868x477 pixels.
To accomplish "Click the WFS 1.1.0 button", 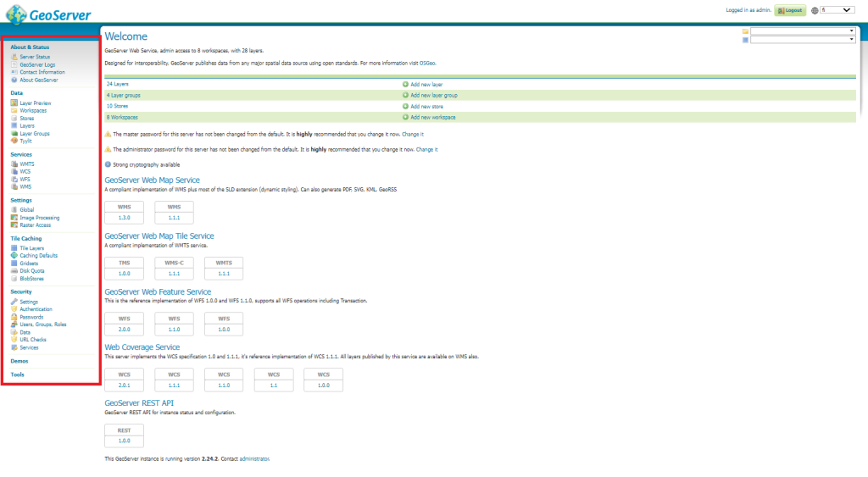I will (x=174, y=324).
